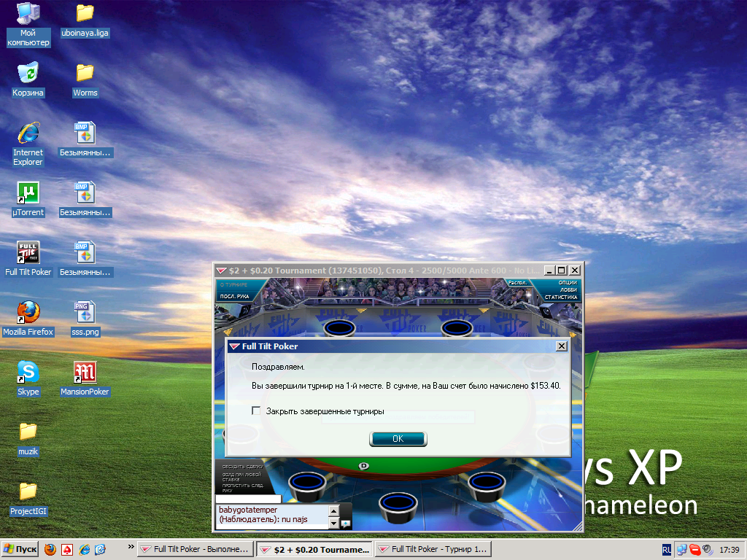
Task: Select the Full Tilt Poker desktop shortcut
Action: (x=28, y=259)
